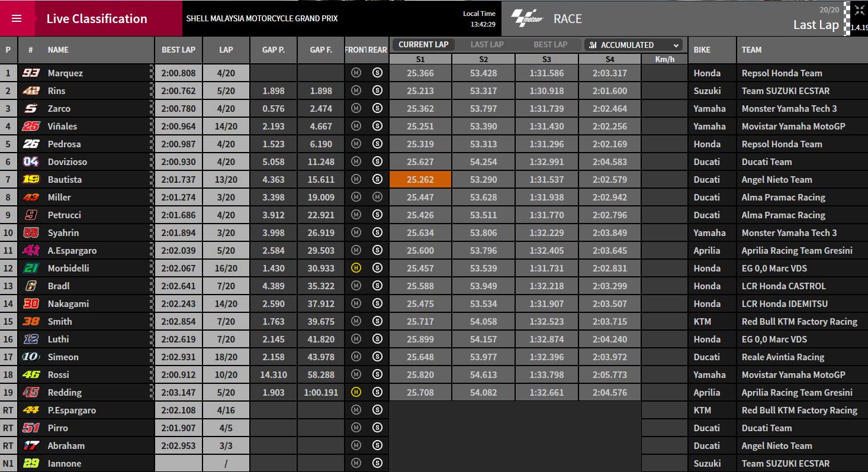Image resolution: width=868 pixels, height=472 pixels.
Task: Click the Last Lap indicator
Action: click(816, 25)
